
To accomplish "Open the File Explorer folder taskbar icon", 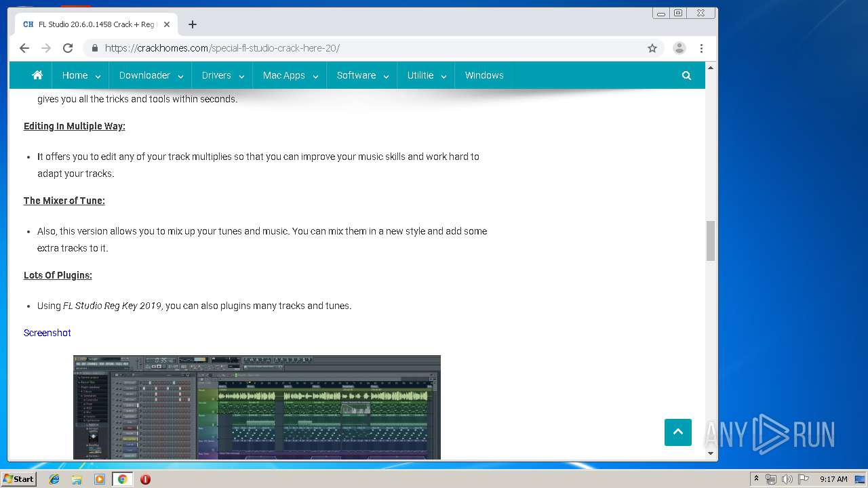I will pos(77,479).
